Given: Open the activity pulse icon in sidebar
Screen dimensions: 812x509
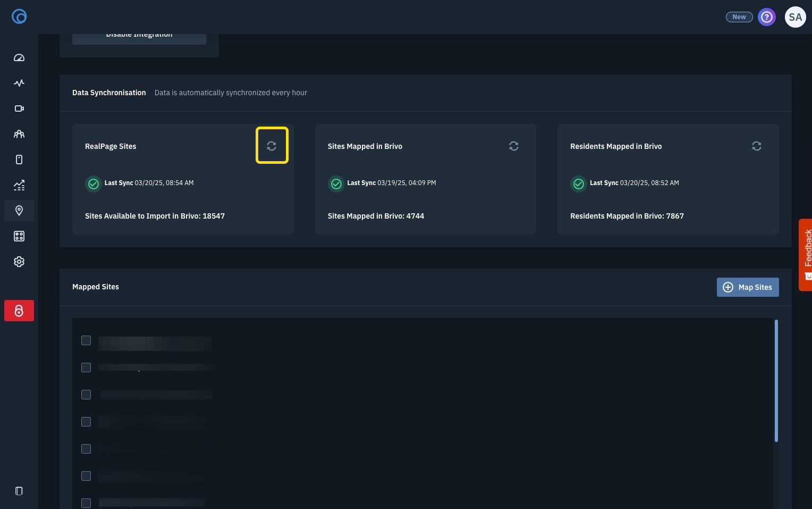Looking at the screenshot, I should tap(19, 83).
